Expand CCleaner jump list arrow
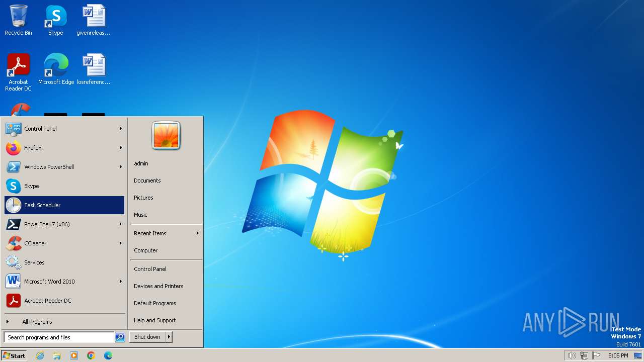Image resolution: width=644 pixels, height=362 pixels. (121, 243)
